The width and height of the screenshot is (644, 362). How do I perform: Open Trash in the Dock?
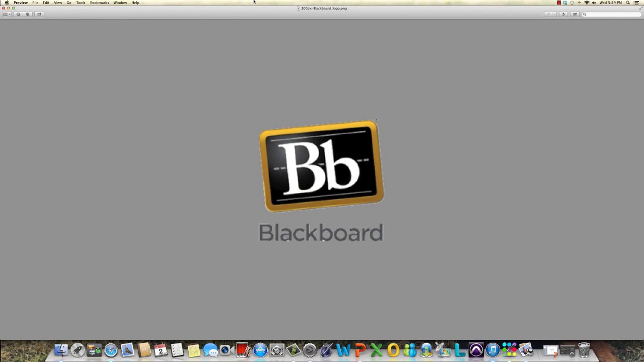[x=584, y=350]
